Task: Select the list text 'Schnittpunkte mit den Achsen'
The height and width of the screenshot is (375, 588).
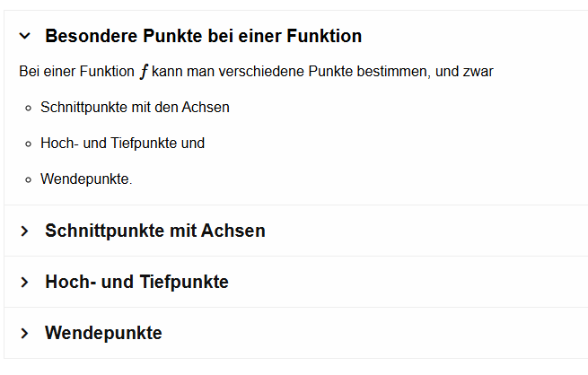Action: (x=135, y=108)
